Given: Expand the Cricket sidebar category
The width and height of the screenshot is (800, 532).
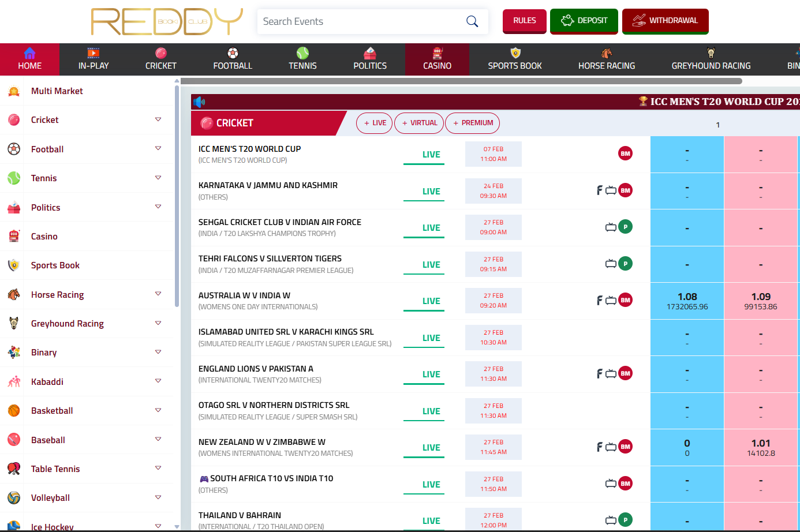Looking at the screenshot, I should click(158, 119).
